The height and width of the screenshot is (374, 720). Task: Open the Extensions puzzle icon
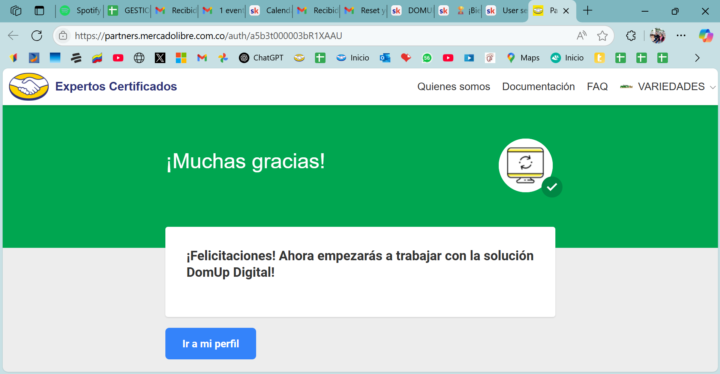click(x=631, y=35)
